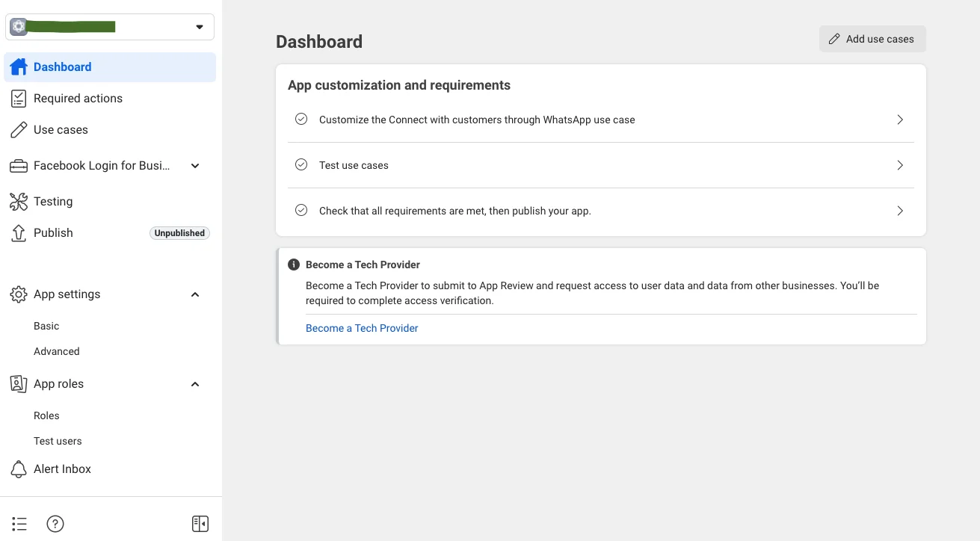Click the Required actions checklist icon
This screenshot has height=541, width=980.
pyautogui.click(x=19, y=99)
